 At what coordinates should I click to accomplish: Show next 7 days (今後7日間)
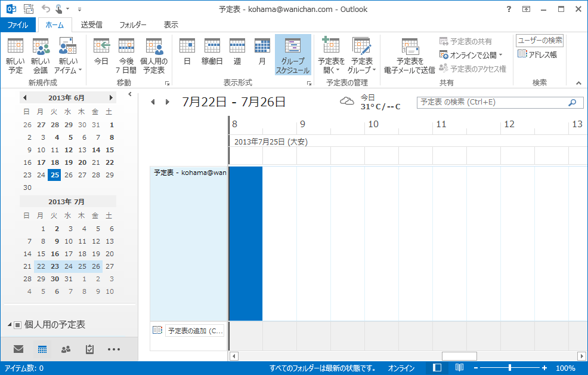(x=126, y=56)
